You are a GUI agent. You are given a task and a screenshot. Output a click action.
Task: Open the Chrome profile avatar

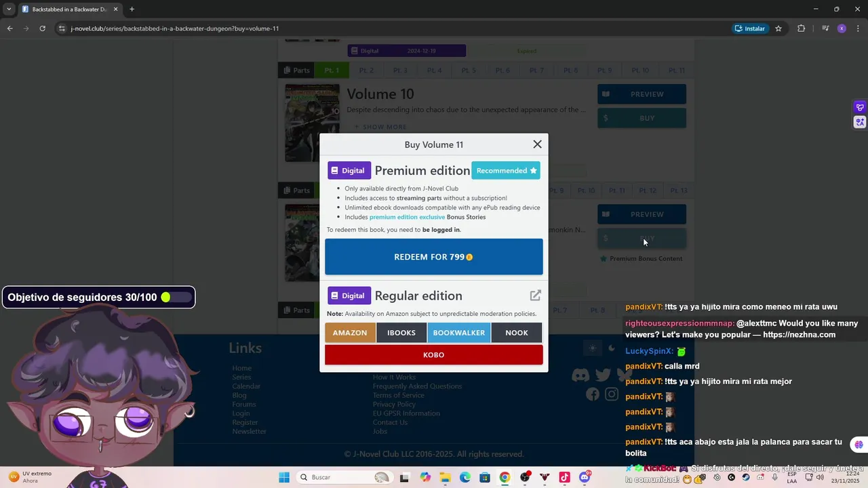coord(842,28)
